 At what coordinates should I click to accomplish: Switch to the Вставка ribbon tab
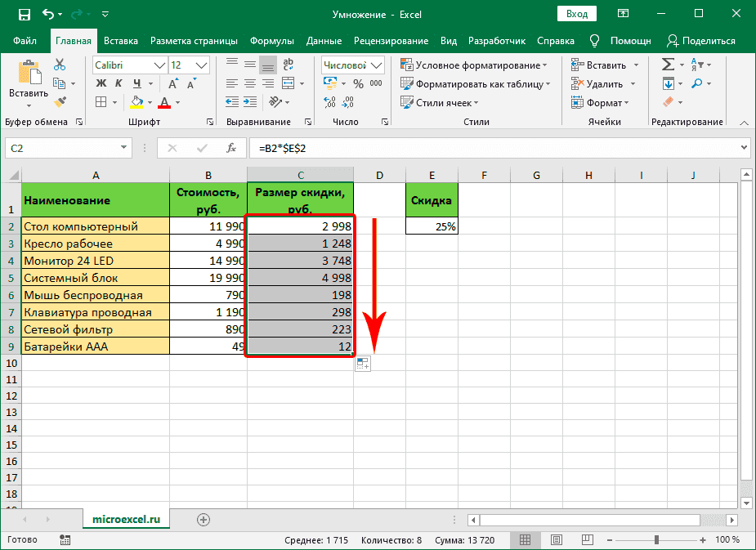tap(121, 41)
